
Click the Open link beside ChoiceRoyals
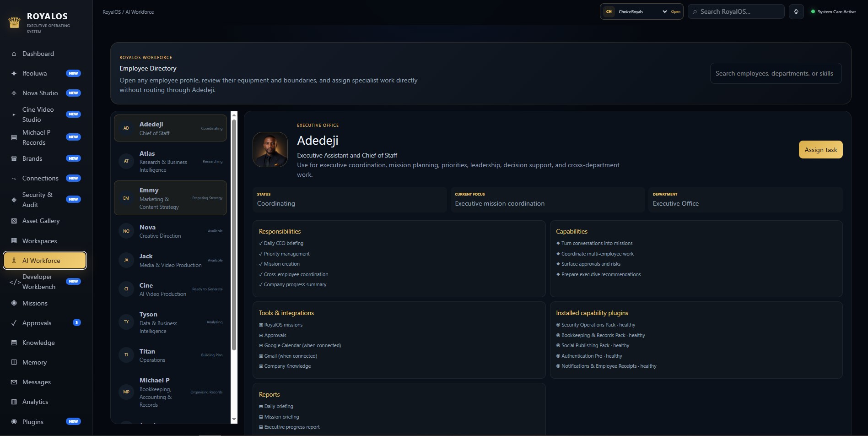click(x=675, y=12)
